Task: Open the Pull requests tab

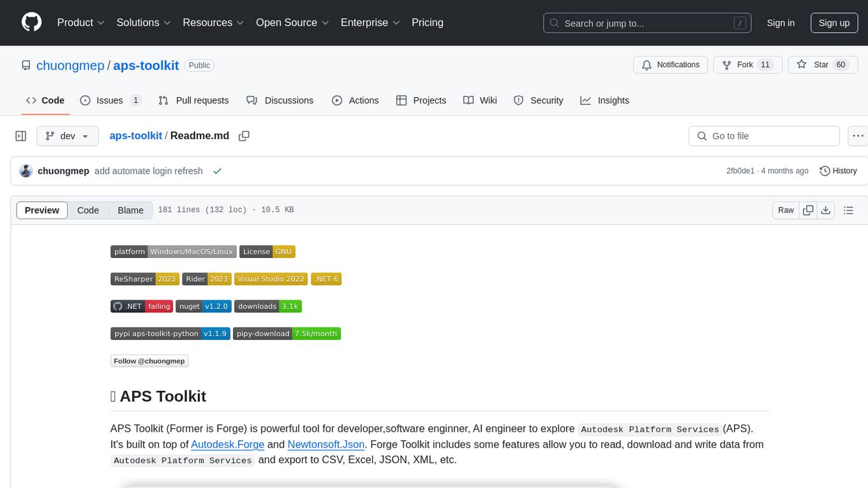Action: coord(193,100)
